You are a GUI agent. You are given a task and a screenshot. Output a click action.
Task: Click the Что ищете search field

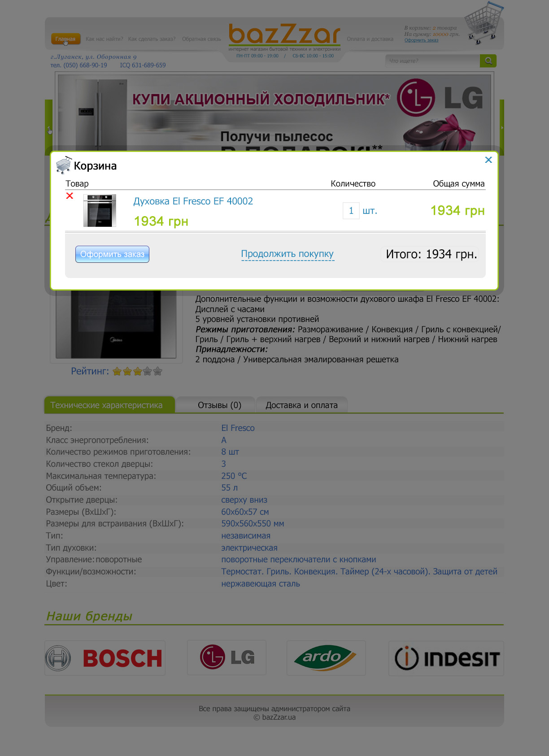[x=432, y=61]
